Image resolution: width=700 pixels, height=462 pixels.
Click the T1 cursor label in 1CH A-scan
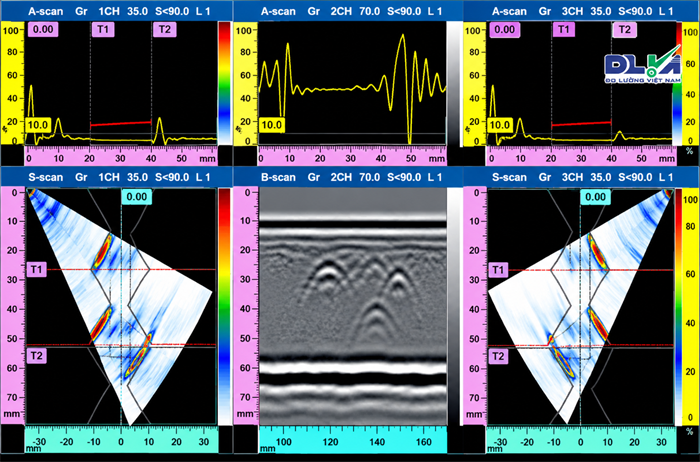click(103, 30)
